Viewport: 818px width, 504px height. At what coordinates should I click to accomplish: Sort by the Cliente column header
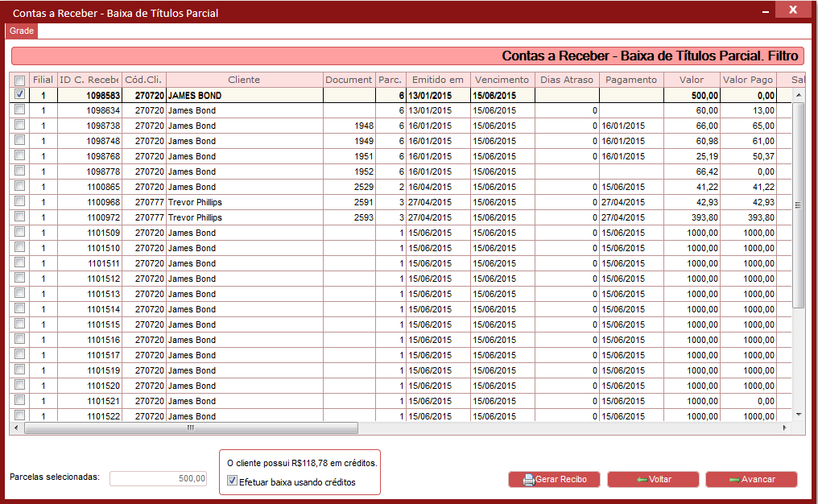244,80
